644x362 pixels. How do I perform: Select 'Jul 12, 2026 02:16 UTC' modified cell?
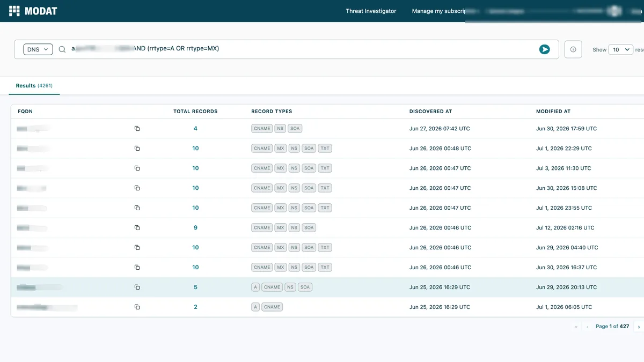click(x=565, y=228)
